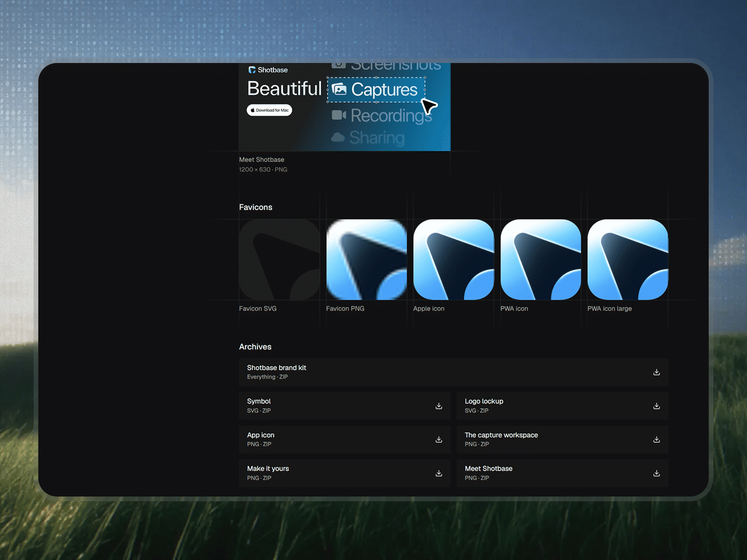Click the Symbol archive title
This screenshot has height=560, width=747.
tap(259, 401)
